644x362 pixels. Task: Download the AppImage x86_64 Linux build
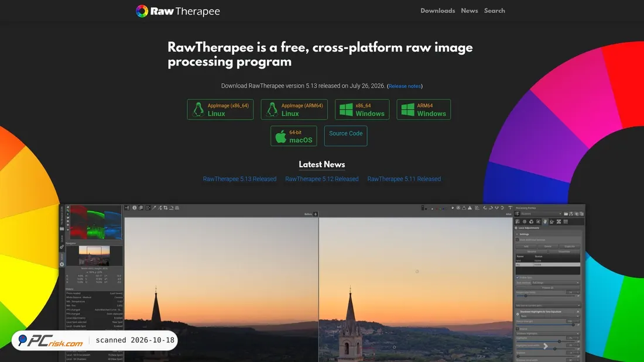(220, 109)
